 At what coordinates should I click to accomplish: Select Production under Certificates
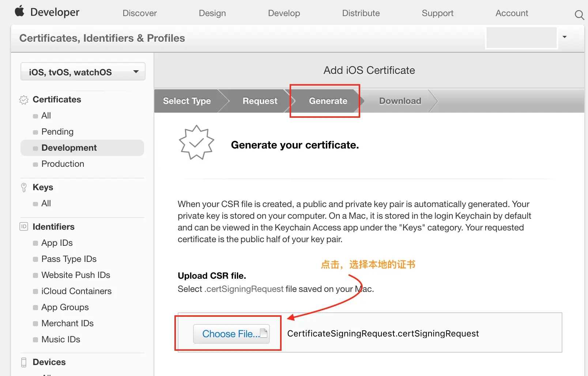(x=63, y=164)
